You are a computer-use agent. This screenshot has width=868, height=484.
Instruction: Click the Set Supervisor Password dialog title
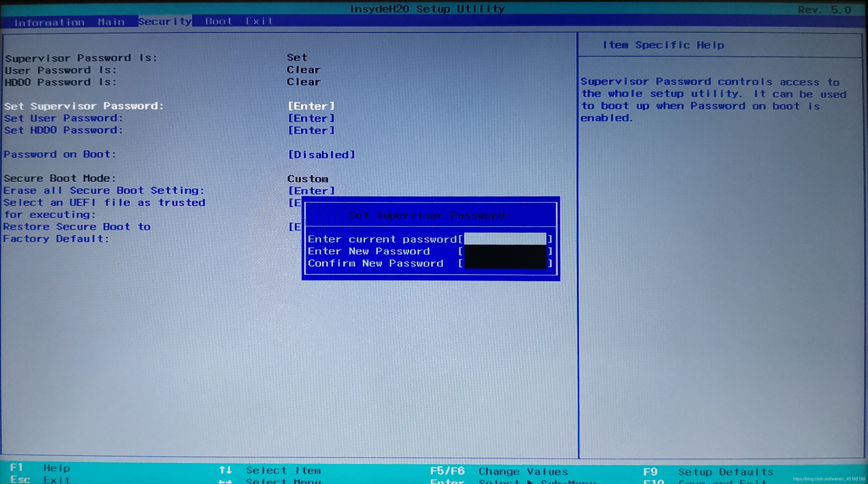[430, 215]
